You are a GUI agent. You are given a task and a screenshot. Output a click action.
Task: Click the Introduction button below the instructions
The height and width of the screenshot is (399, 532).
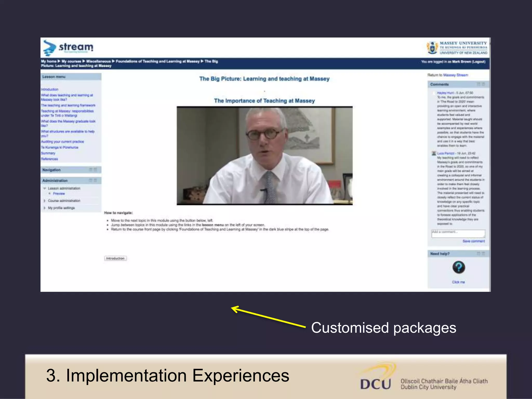pos(116,258)
